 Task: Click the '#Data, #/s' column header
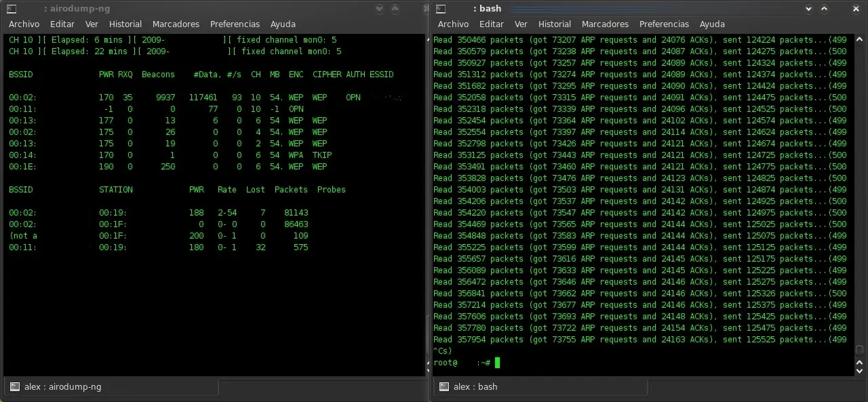coord(217,75)
